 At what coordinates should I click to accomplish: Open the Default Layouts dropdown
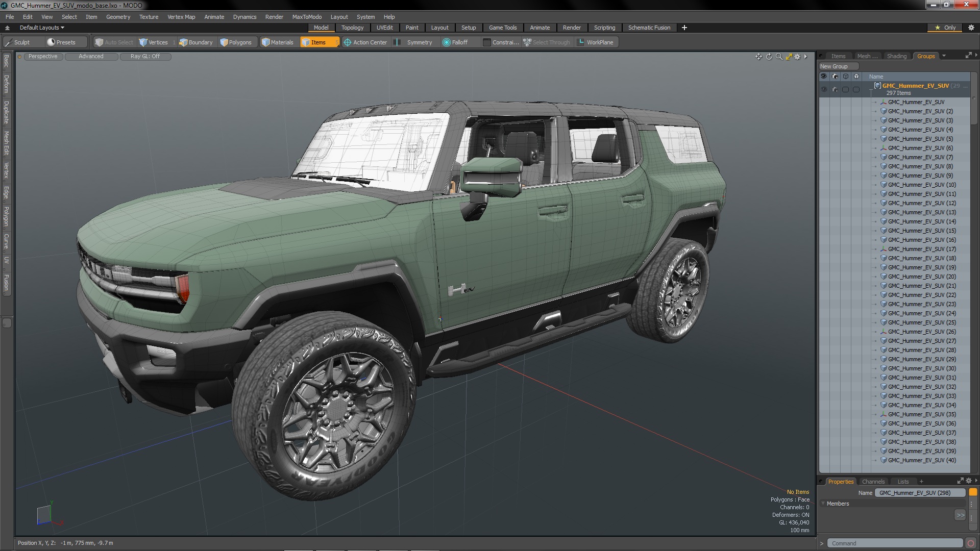42,28
